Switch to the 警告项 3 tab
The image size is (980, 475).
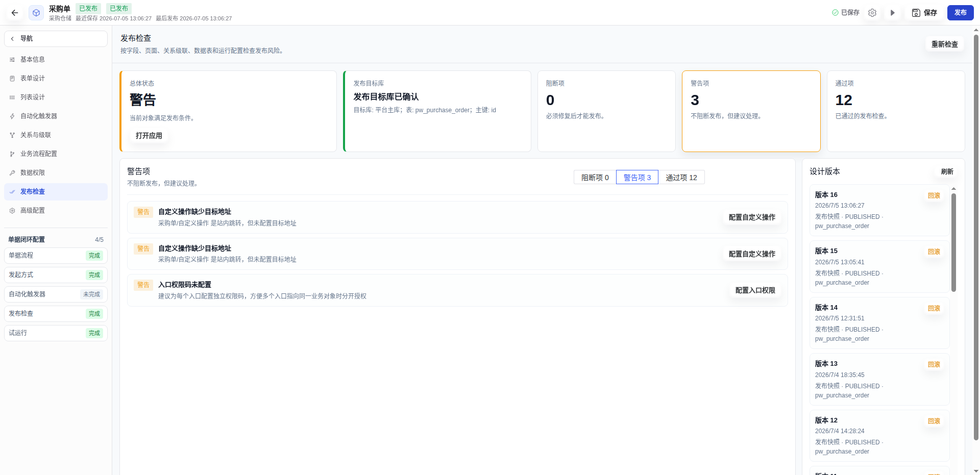[637, 178]
